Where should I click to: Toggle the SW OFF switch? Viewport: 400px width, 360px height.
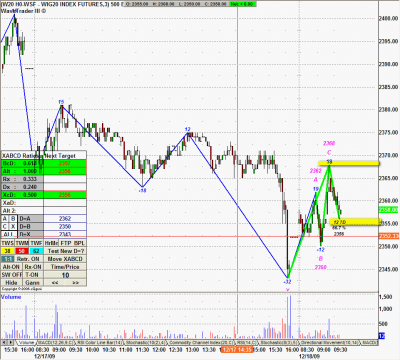point(11,275)
